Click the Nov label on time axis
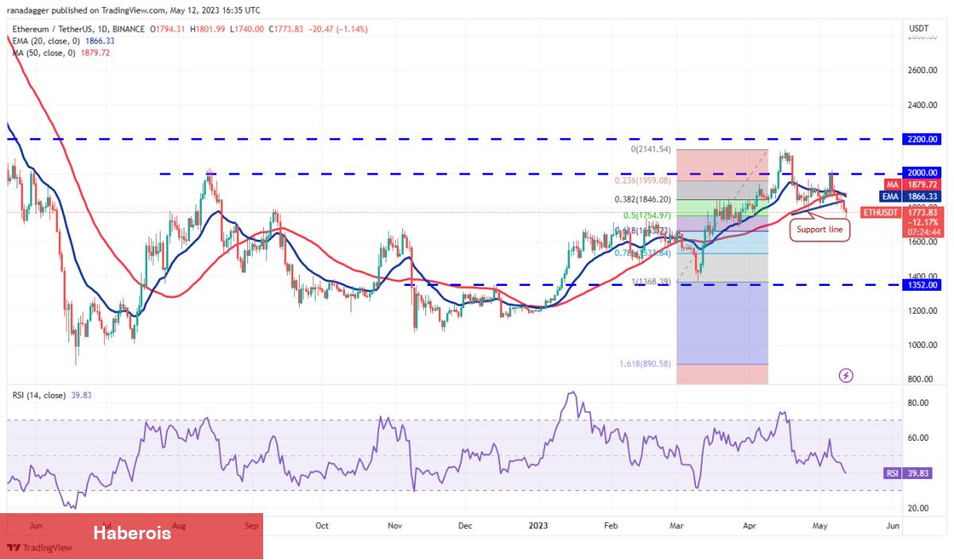The height and width of the screenshot is (560, 954). coord(395,526)
